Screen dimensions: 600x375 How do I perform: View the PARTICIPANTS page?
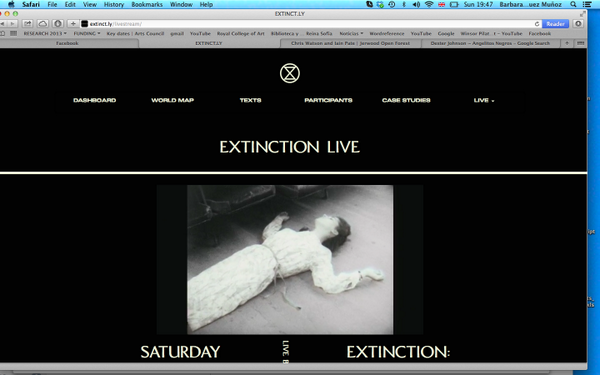tap(328, 100)
